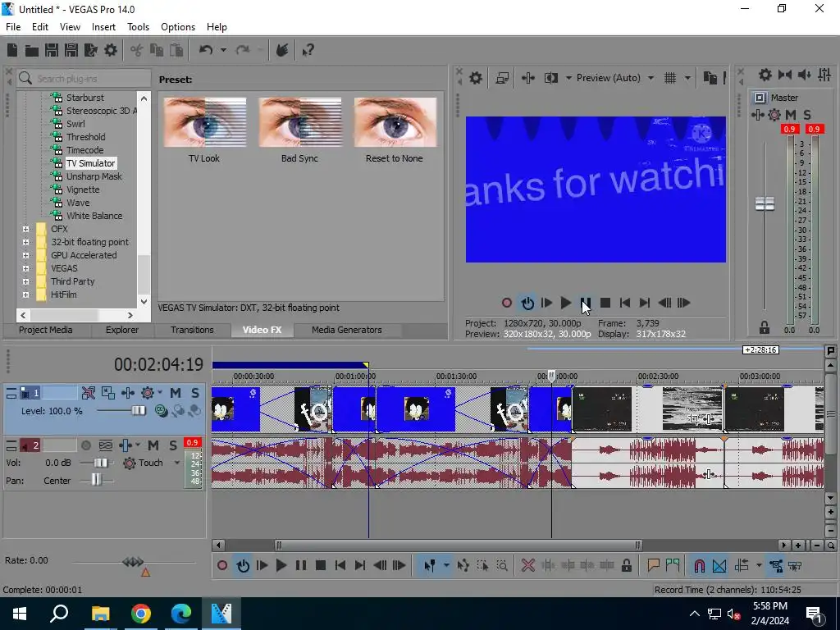Click the Cut scissors icon

pyautogui.click(x=137, y=50)
